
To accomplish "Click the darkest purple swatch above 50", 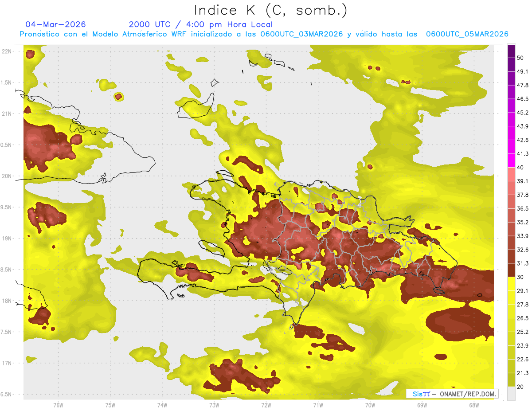I will click(x=511, y=51).
